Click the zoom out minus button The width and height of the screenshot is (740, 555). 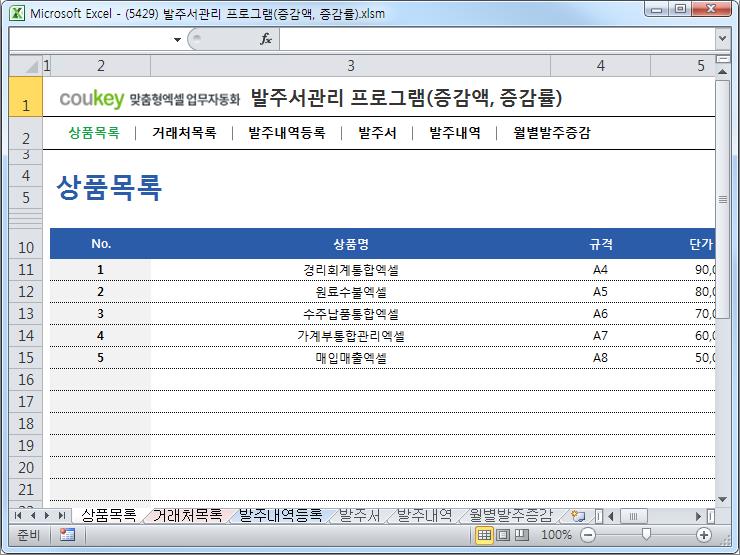pyautogui.click(x=588, y=535)
